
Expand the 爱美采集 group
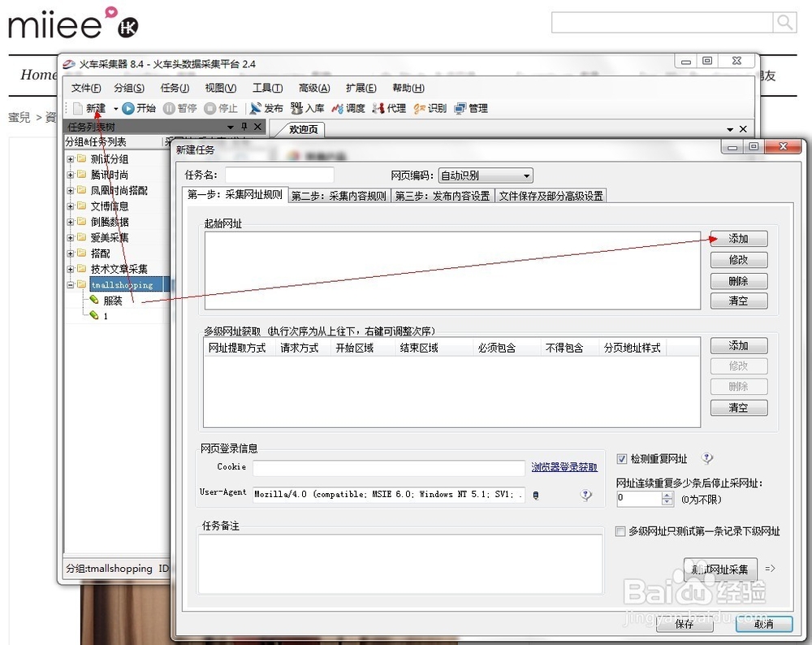(x=70, y=238)
